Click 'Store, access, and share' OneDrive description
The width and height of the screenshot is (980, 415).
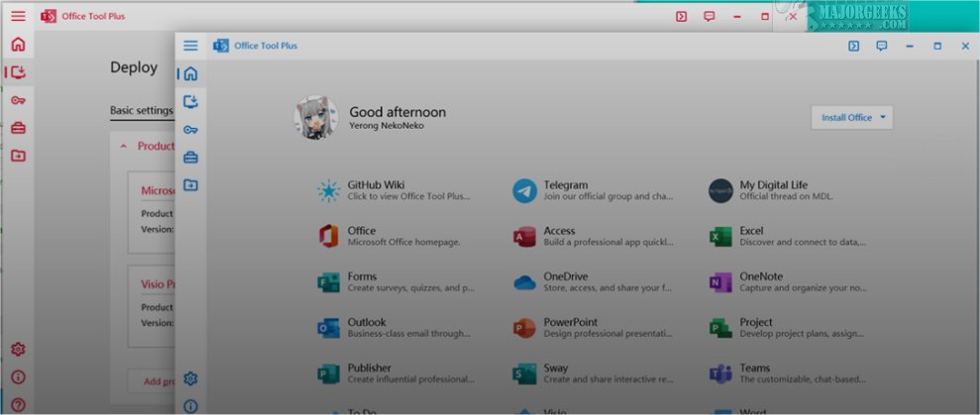(607, 288)
